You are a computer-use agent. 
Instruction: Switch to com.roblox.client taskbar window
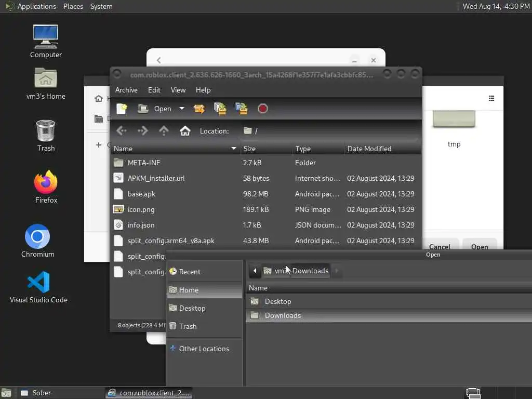149,393
